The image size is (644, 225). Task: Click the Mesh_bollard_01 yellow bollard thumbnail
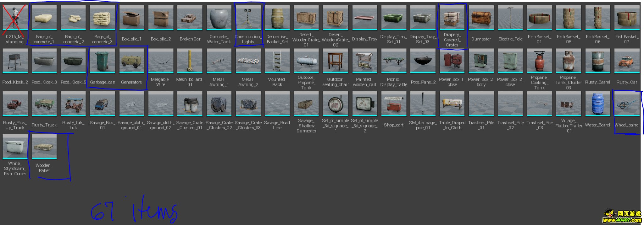tap(190, 61)
